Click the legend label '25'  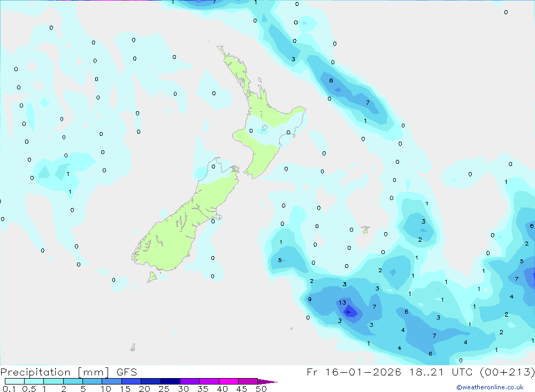point(164,389)
